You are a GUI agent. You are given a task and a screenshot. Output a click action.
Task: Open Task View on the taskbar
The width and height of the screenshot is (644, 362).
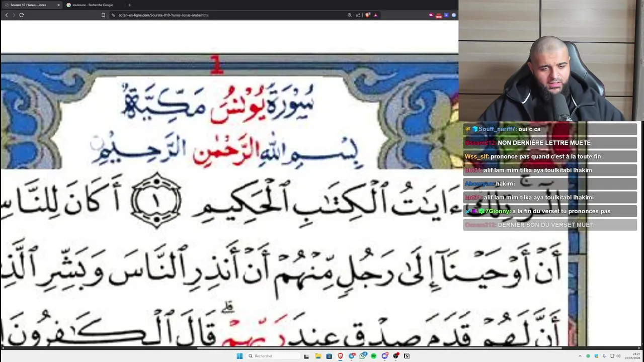[306, 356]
